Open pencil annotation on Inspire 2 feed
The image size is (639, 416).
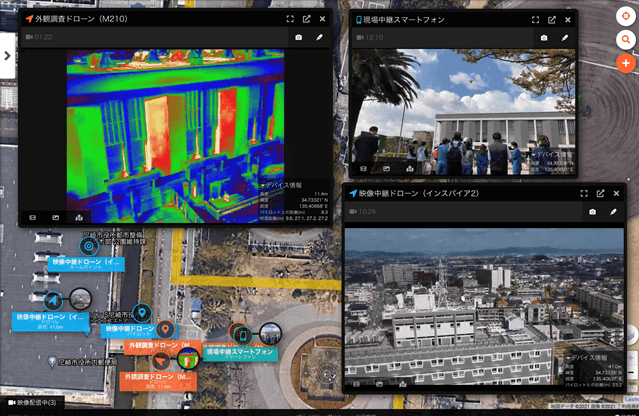pyautogui.click(x=613, y=212)
